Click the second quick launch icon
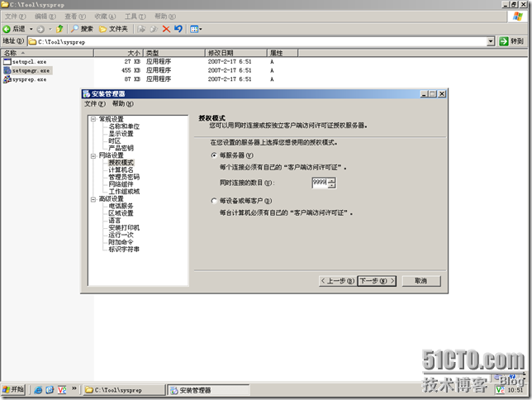Image resolution: width=532 pixels, height=400 pixels. coord(50,390)
